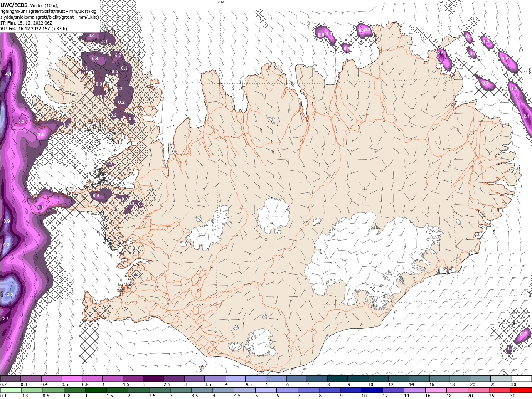Click the IT: Fim. 15. 12. 2022 06Z line
The image size is (532, 399).
point(27,23)
